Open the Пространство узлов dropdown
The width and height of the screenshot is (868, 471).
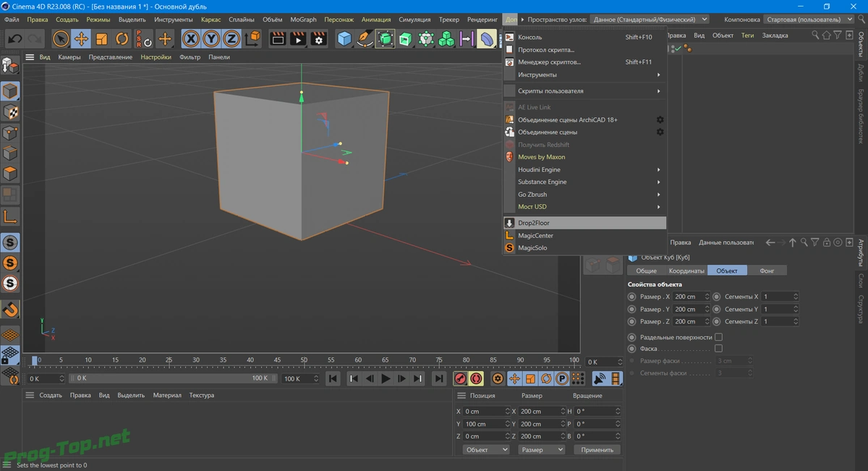(650, 20)
